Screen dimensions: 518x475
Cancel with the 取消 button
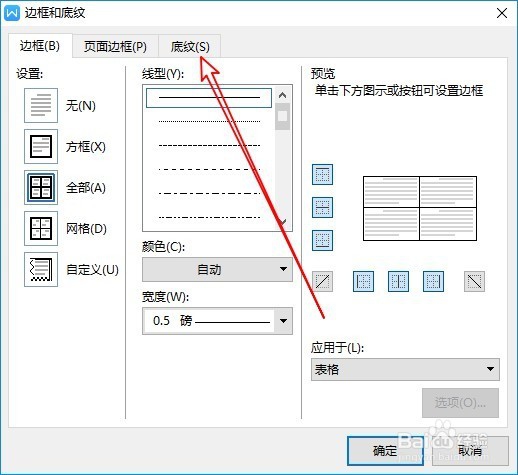[470, 451]
